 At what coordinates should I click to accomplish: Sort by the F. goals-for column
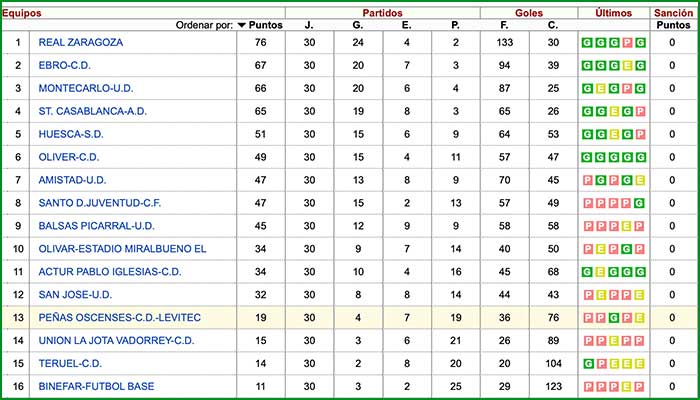[x=504, y=25]
